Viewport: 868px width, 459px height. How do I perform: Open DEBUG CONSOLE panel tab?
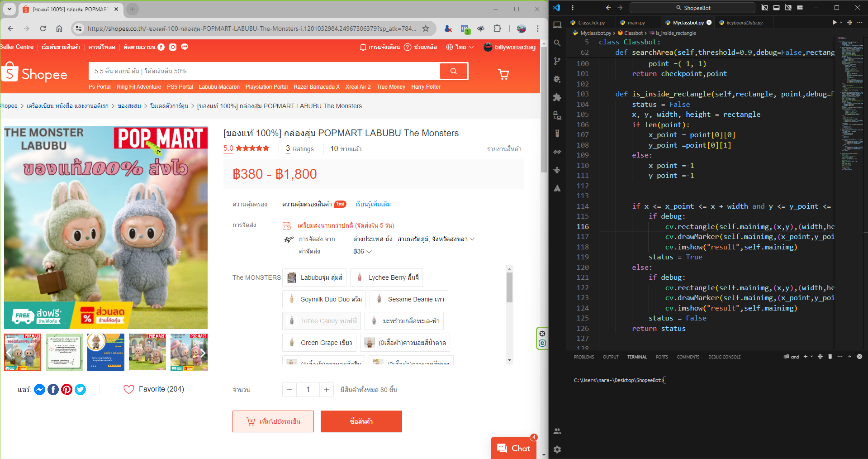[x=725, y=357]
